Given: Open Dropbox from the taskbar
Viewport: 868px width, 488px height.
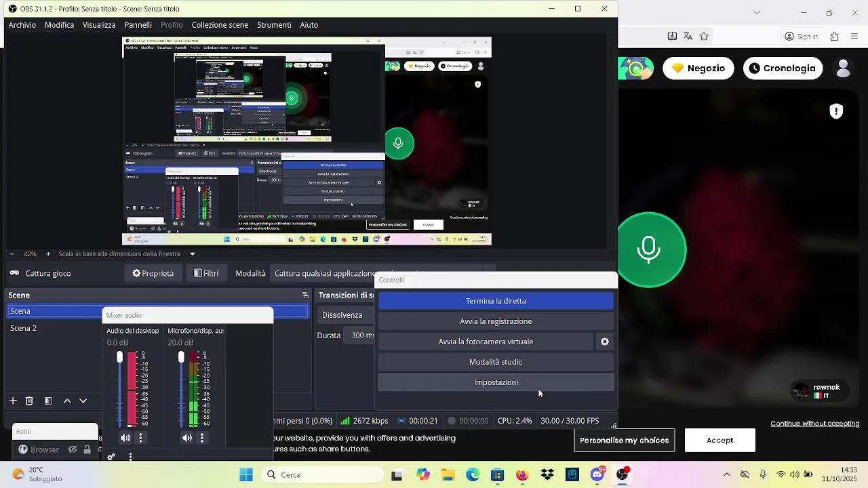Looking at the screenshot, I should point(547,474).
